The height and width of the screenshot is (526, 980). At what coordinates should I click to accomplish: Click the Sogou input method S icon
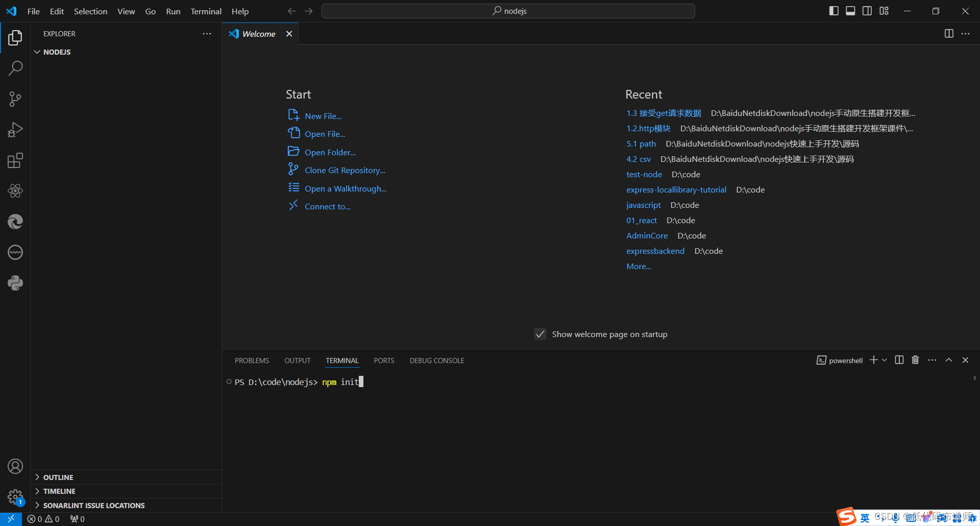coord(846,517)
